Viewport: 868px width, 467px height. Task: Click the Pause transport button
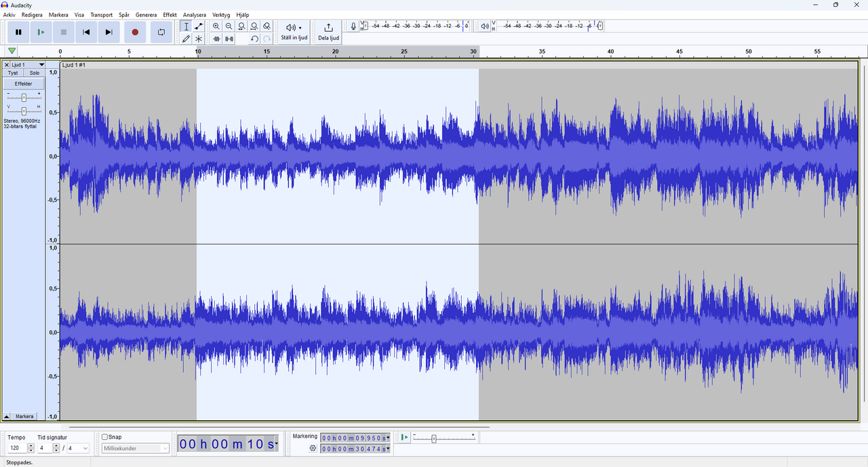18,32
